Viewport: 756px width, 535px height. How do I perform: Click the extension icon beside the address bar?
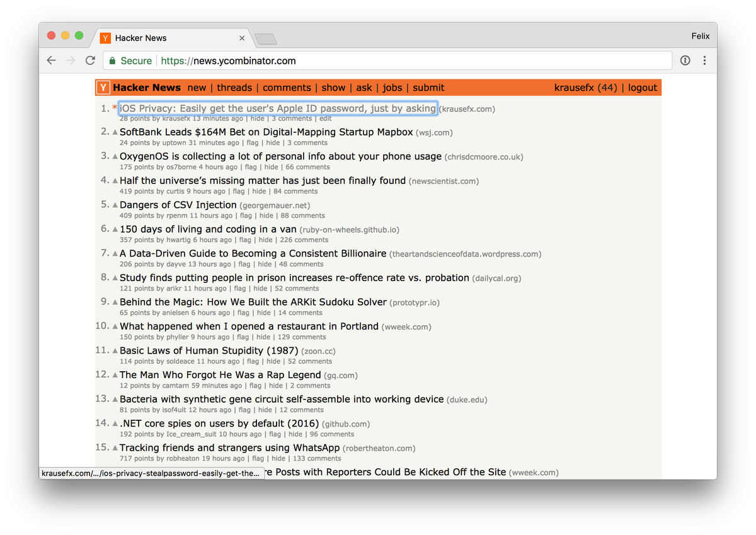(685, 60)
